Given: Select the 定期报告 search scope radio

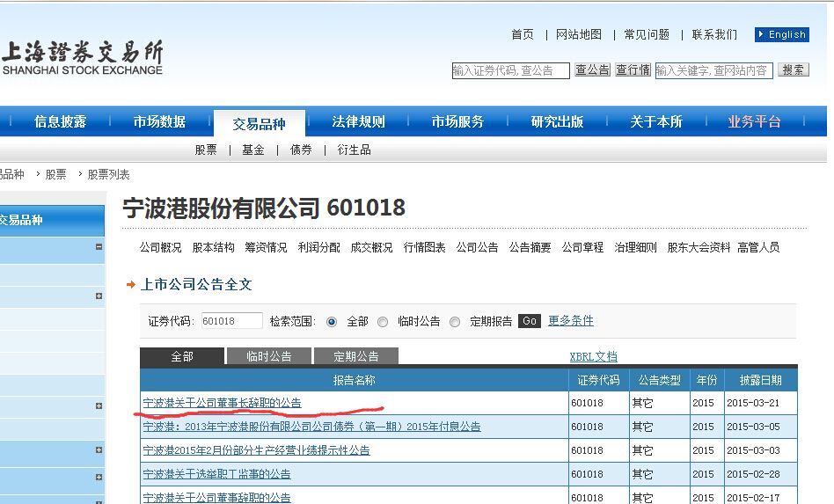Looking at the screenshot, I should coord(455,322).
